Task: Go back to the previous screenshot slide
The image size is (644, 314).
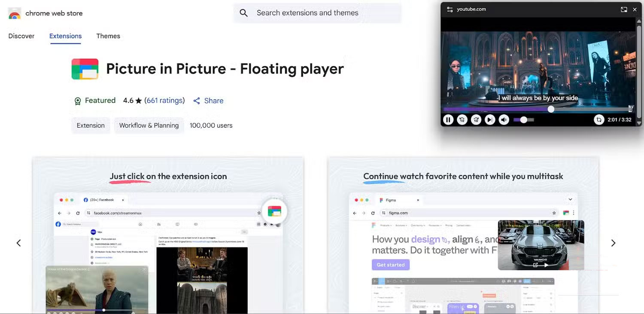Action: (18, 243)
